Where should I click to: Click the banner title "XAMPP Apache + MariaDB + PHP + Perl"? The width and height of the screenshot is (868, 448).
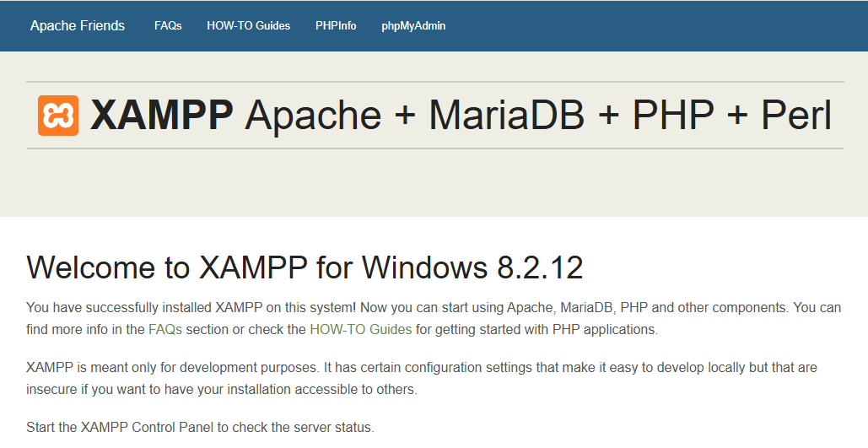click(x=461, y=116)
